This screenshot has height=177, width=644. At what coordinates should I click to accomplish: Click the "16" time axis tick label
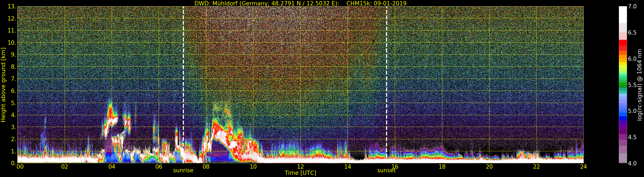click(x=395, y=166)
